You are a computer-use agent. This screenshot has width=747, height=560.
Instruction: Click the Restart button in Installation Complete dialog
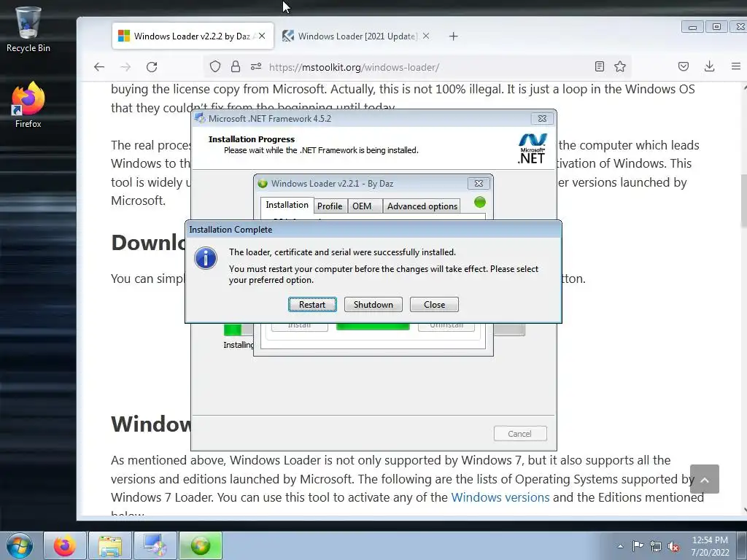coord(312,305)
